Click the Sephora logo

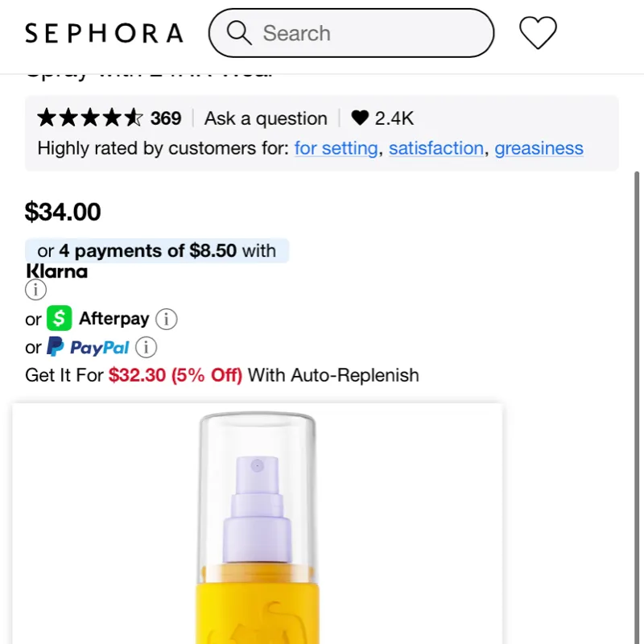click(104, 34)
